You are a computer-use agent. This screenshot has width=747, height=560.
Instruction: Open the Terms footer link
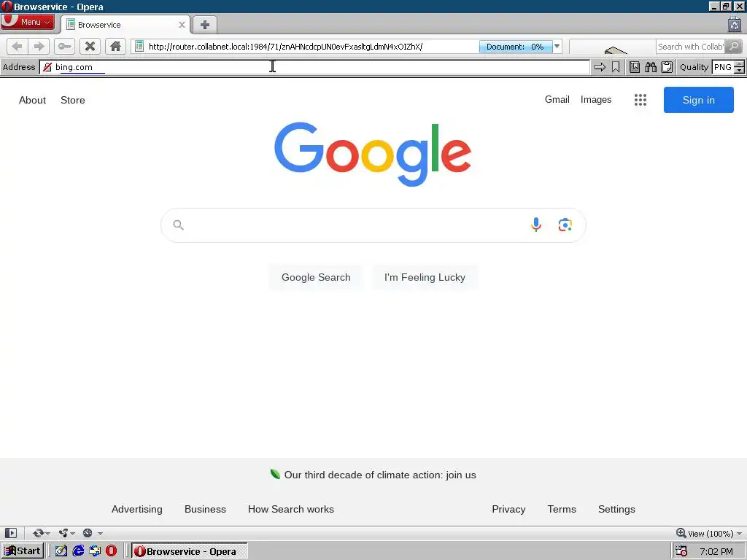(x=562, y=509)
